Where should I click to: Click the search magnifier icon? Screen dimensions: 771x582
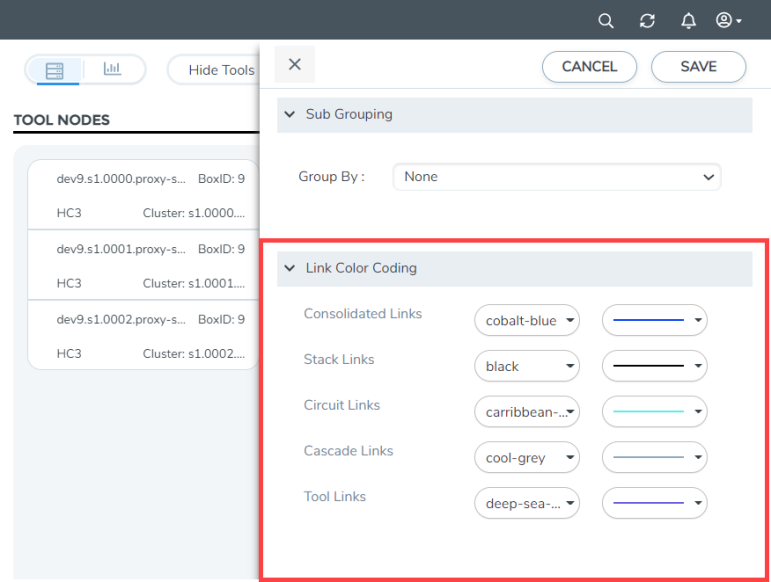tap(606, 21)
